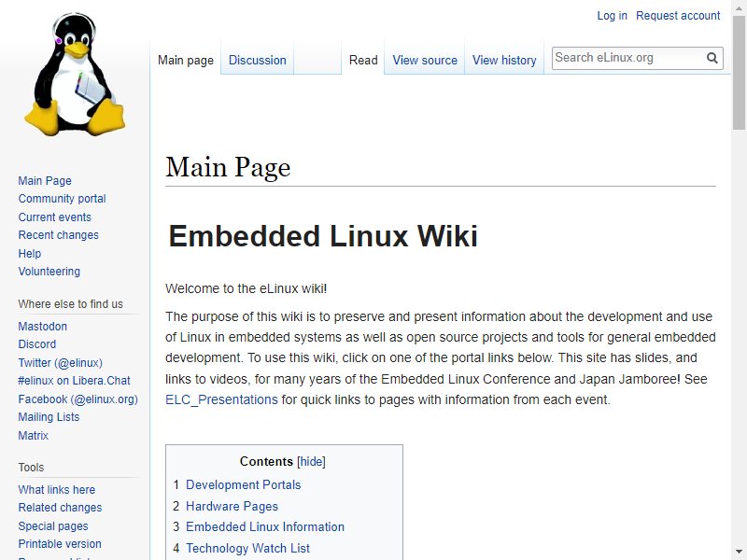View Recent changes
The image size is (747, 560).
[x=58, y=235]
